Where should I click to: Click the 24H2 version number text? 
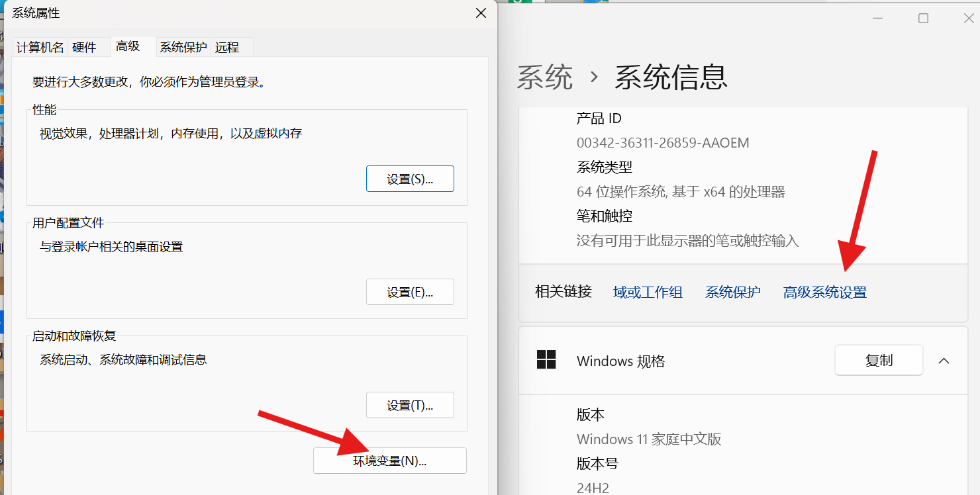tap(593, 488)
